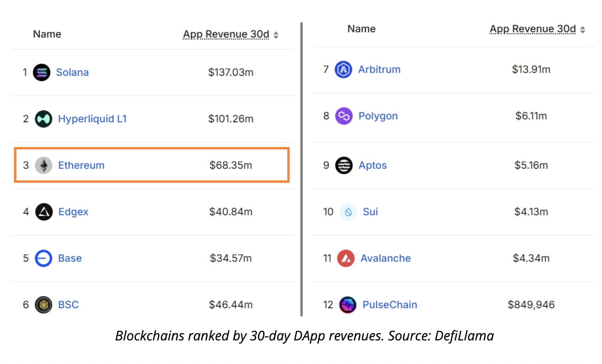Click the PulseChain logo icon
Viewport: 602px width, 364px height.
click(348, 305)
